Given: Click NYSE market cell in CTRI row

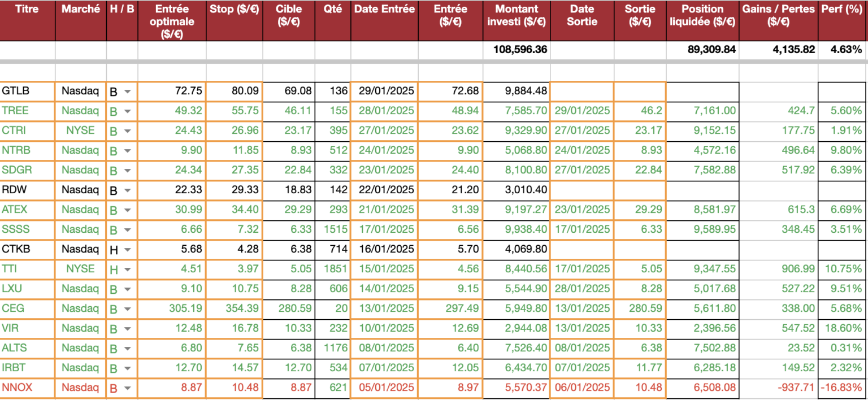Looking at the screenshot, I should (81, 131).
